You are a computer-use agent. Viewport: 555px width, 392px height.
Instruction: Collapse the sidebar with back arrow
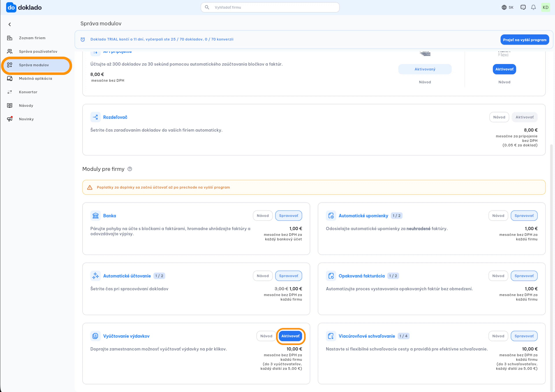point(10,24)
